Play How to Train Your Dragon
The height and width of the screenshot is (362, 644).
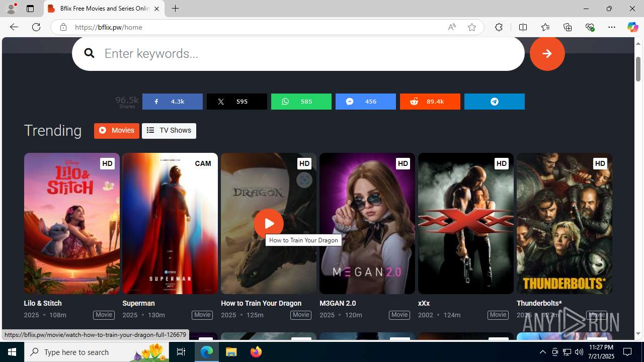[x=268, y=223]
